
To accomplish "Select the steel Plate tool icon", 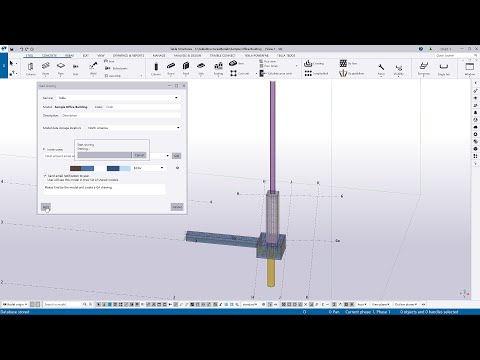I will click(x=61, y=68).
